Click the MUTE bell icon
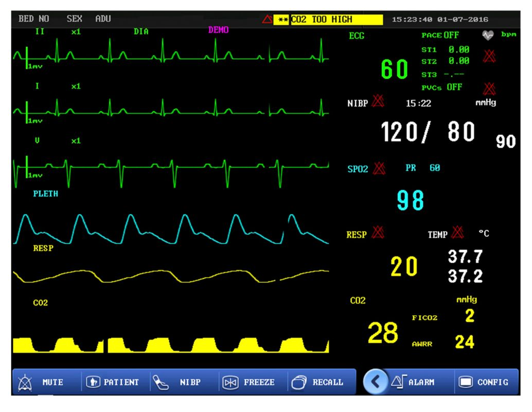532x412 pixels. [25, 383]
